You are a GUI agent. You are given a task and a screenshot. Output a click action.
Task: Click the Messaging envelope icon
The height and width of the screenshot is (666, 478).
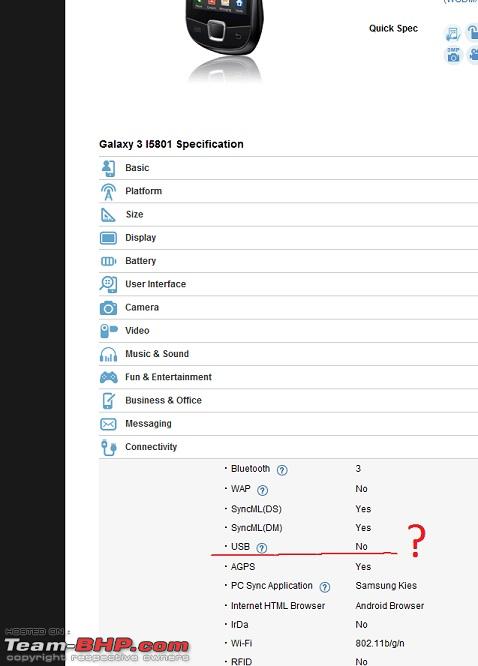click(108, 424)
